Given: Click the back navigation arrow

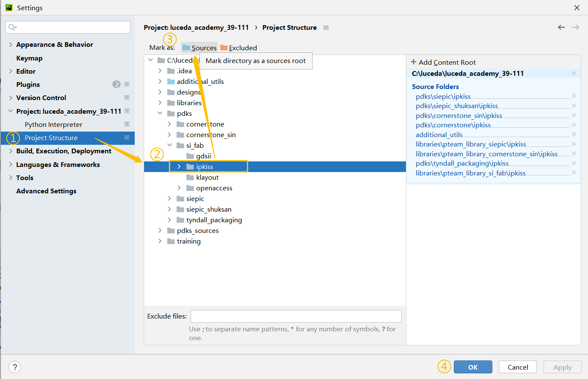Looking at the screenshot, I should 561,27.
